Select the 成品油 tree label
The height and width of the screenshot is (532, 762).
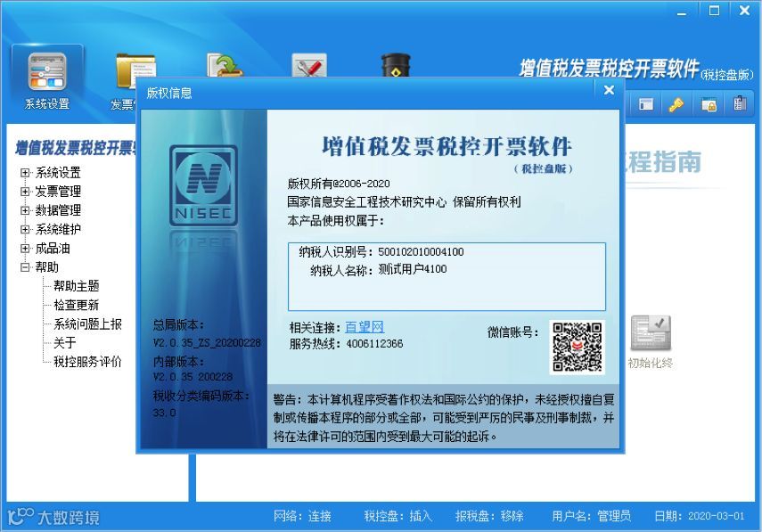pos(53,249)
